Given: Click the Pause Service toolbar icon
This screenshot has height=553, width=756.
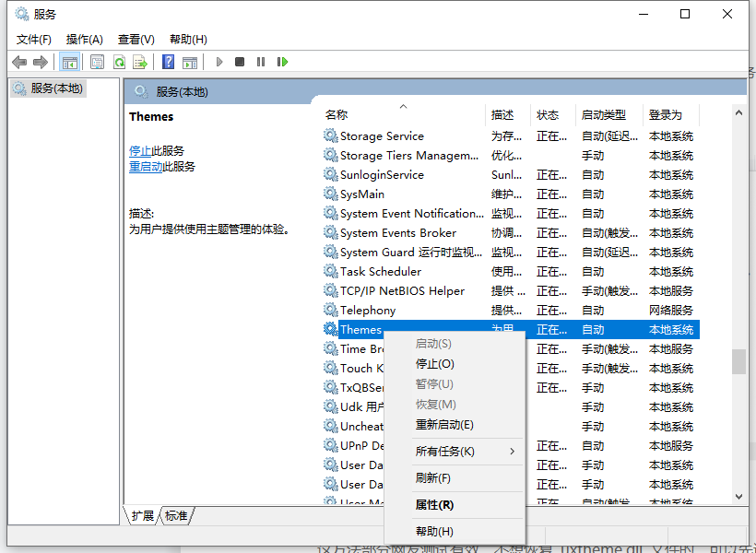Looking at the screenshot, I should click(261, 62).
